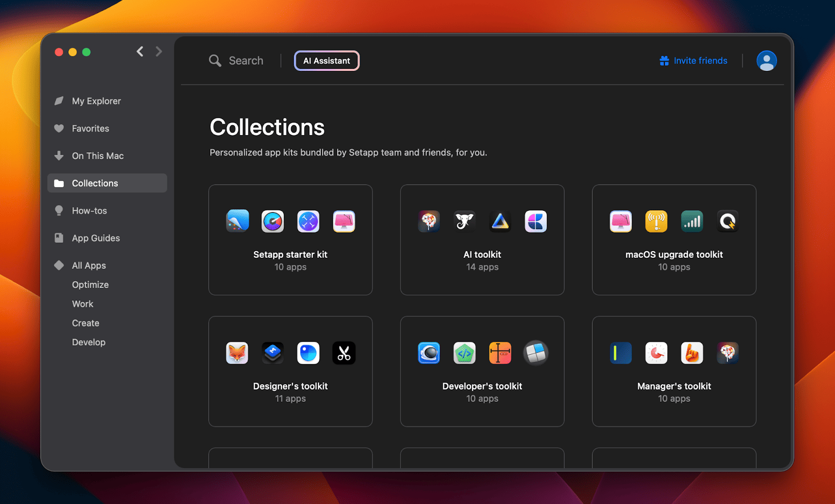Click the pink monitor icon in Setapp starter kit
The image size is (835, 504).
click(344, 221)
